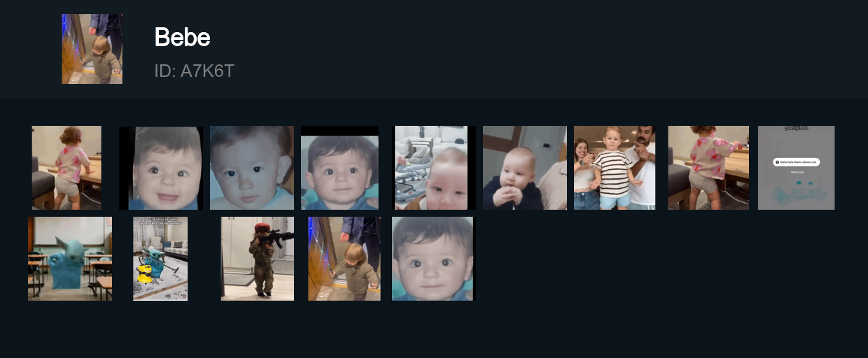Screen dimensions: 868x358
Task: Open classroom thumbnail with blue creature
Action: click(x=70, y=259)
